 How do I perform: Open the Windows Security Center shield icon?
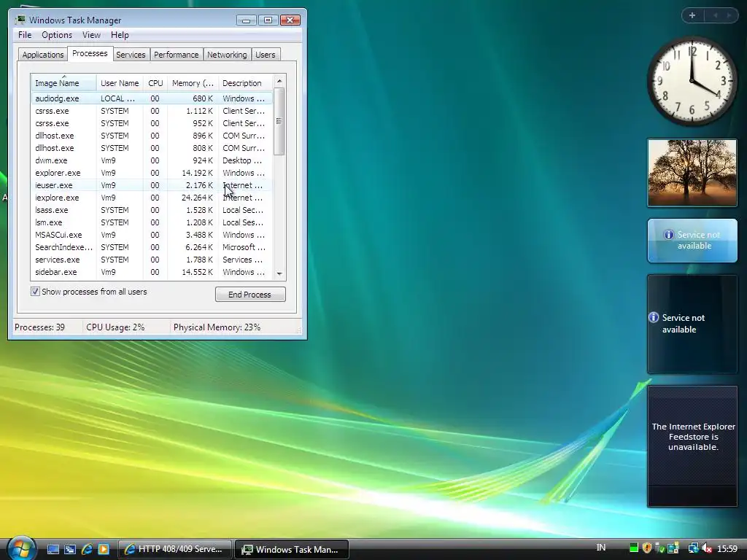647,548
